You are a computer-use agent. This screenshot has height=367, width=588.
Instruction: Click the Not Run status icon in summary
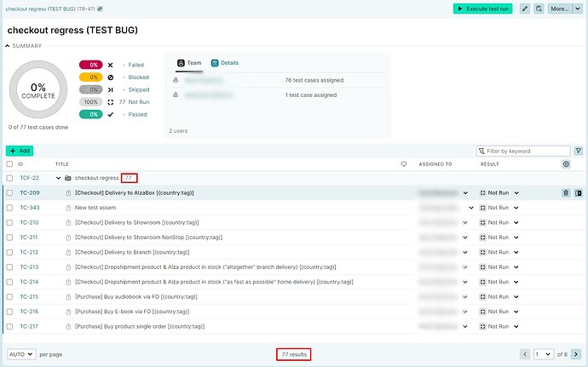(x=110, y=102)
